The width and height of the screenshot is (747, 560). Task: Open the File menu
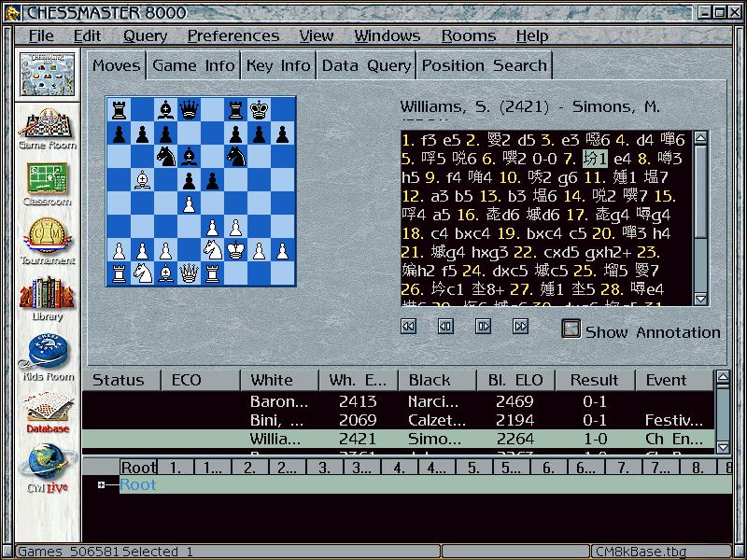[41, 35]
